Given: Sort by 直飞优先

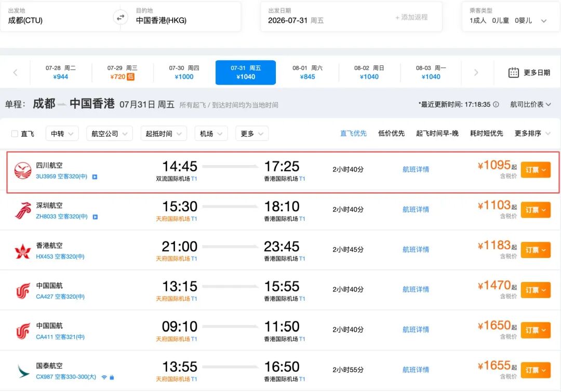Looking at the screenshot, I should tap(353, 133).
